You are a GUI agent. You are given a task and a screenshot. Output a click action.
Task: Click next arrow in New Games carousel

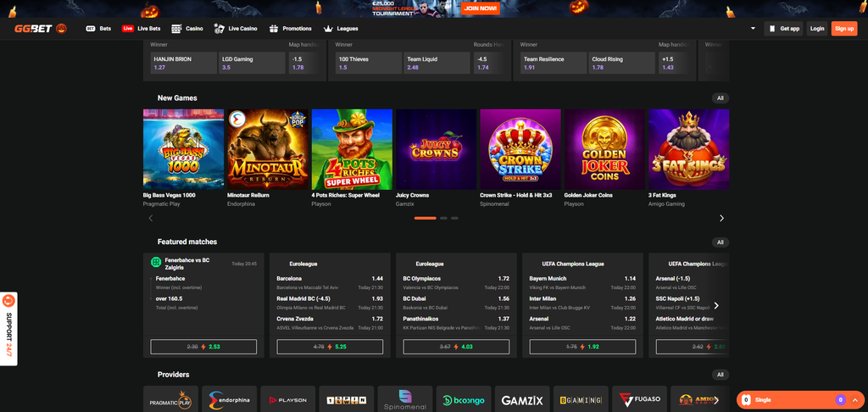tap(721, 218)
